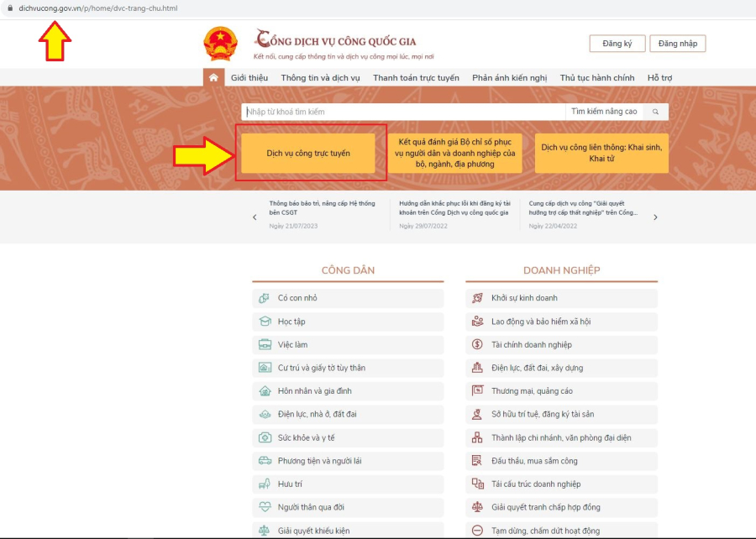Viewport: 756px width, 539px height.
Task: Click the Đấu thầu, mua sắm công icon
Action: point(477,460)
